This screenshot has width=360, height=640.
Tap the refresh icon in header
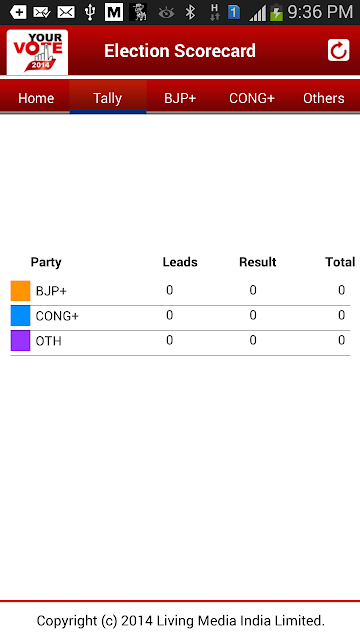338,50
